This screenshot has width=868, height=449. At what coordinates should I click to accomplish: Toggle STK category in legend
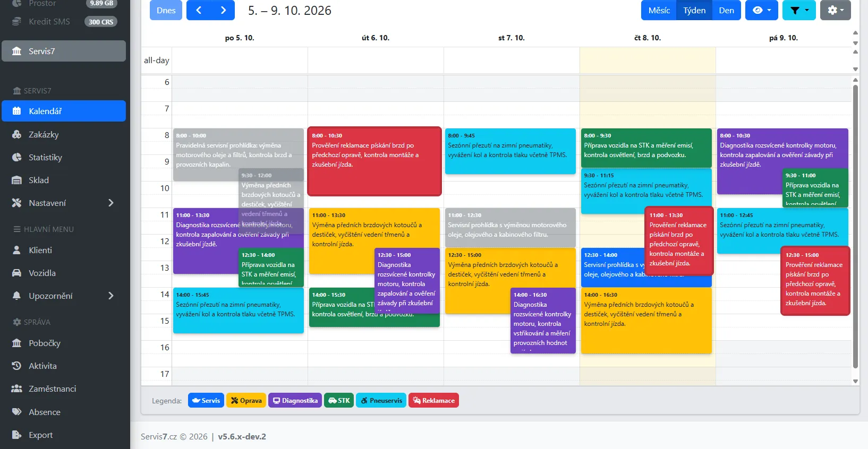click(x=339, y=401)
